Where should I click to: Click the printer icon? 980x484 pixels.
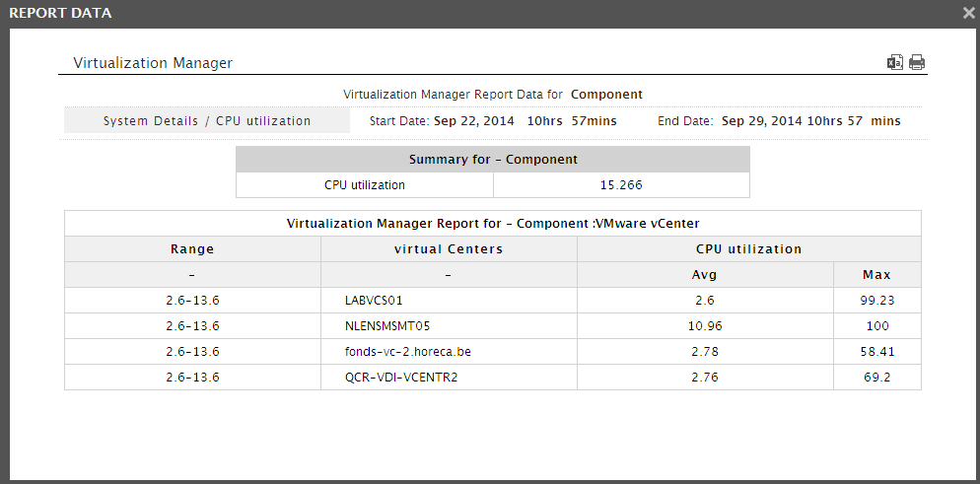(x=917, y=62)
